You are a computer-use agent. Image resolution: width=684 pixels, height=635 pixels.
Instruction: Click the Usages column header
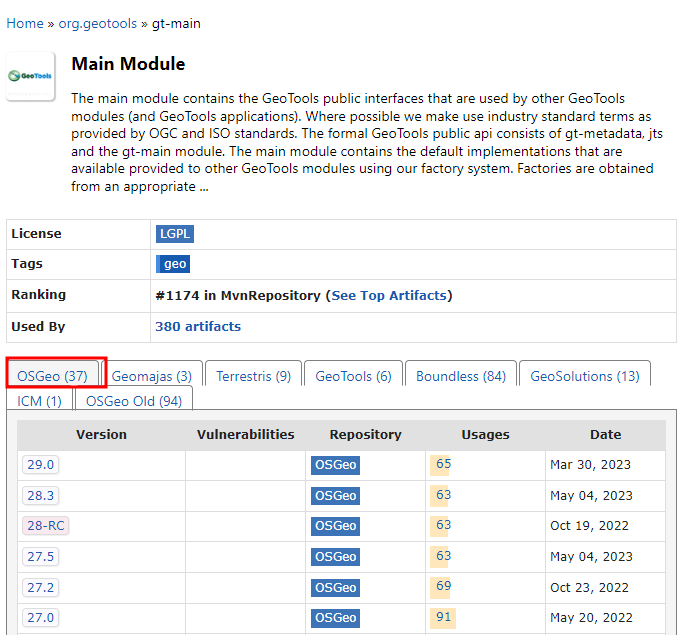coord(486,434)
